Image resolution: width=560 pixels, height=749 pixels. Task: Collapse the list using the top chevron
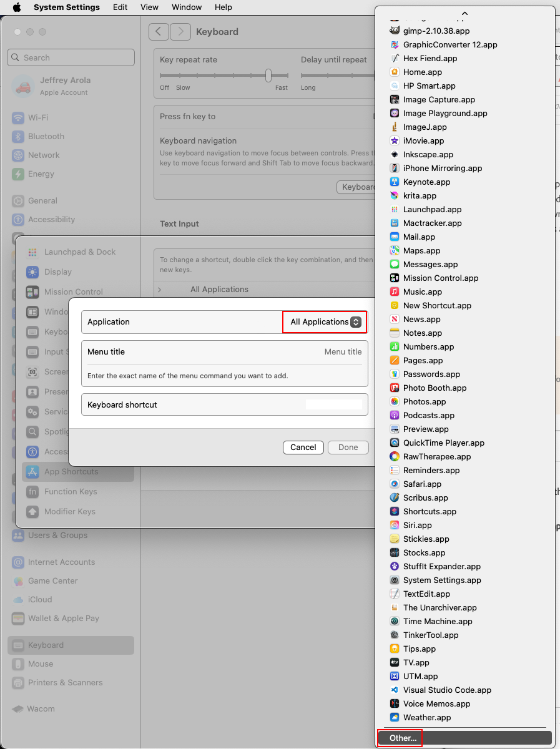[464, 13]
